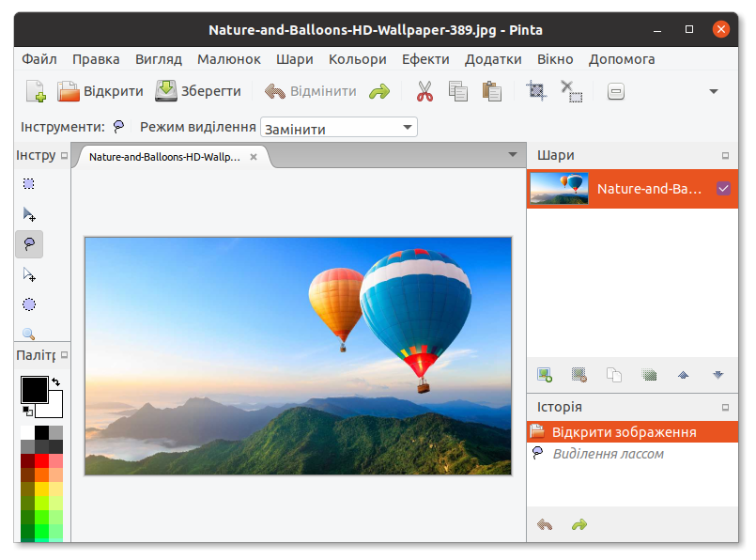The width and height of the screenshot is (756, 560).
Task: Open the Малюнок menu
Action: pos(229,59)
